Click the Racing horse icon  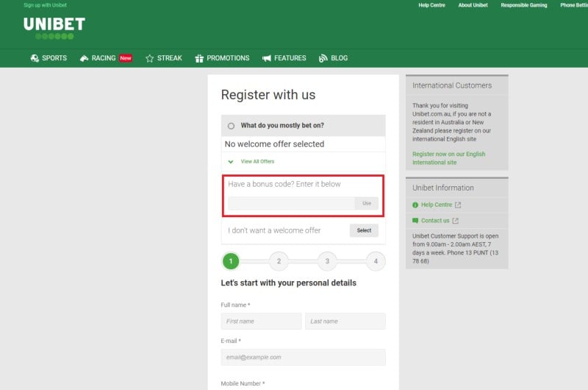[84, 58]
